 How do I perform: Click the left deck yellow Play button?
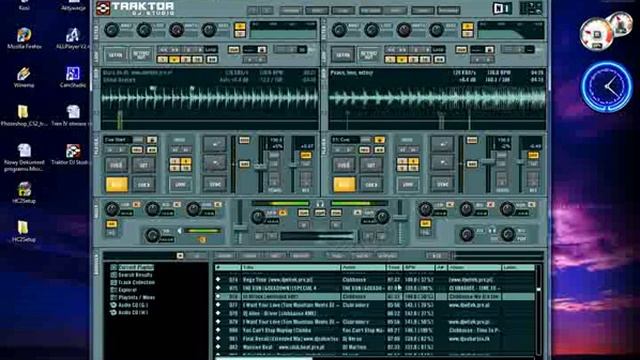[x=117, y=184]
